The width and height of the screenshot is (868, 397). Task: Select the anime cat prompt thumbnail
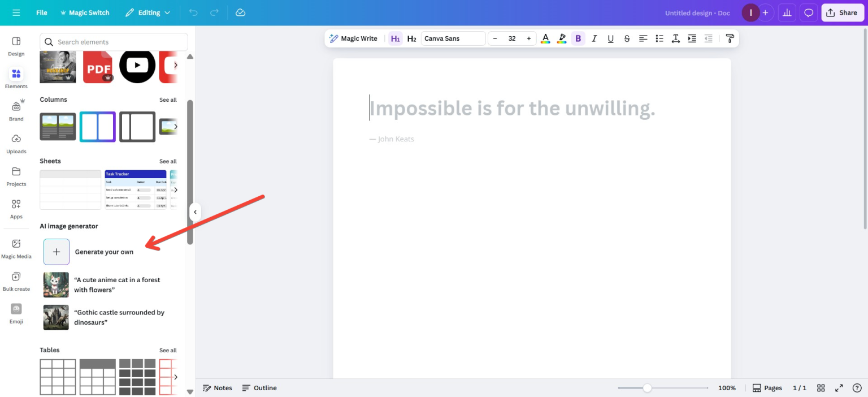pyautogui.click(x=56, y=284)
